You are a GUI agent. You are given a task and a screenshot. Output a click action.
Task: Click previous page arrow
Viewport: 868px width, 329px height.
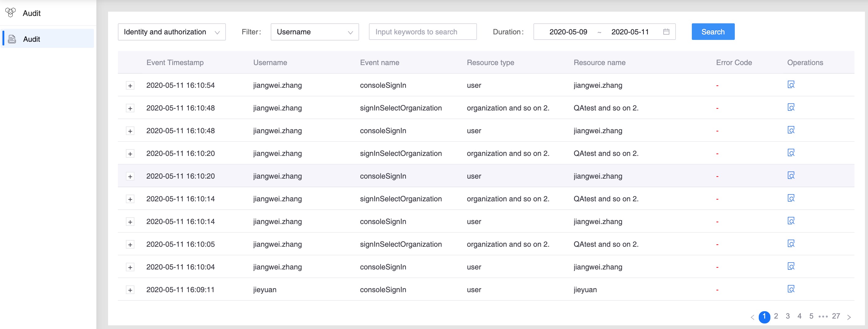point(752,317)
